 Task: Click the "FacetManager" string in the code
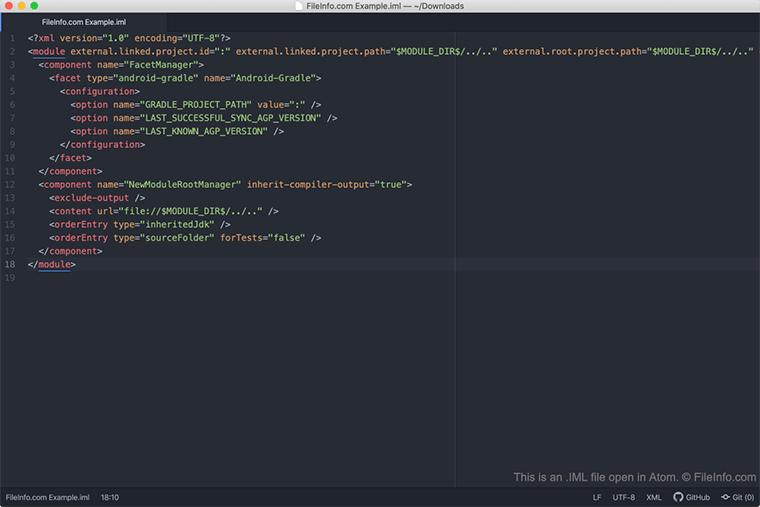coord(161,64)
